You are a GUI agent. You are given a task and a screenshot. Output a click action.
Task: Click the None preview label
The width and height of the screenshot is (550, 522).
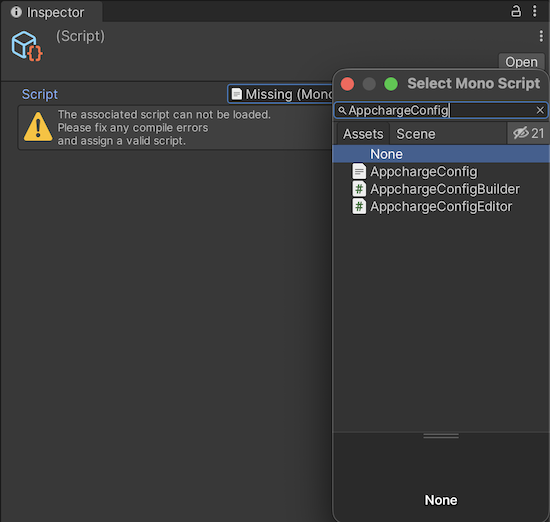pyautogui.click(x=441, y=500)
